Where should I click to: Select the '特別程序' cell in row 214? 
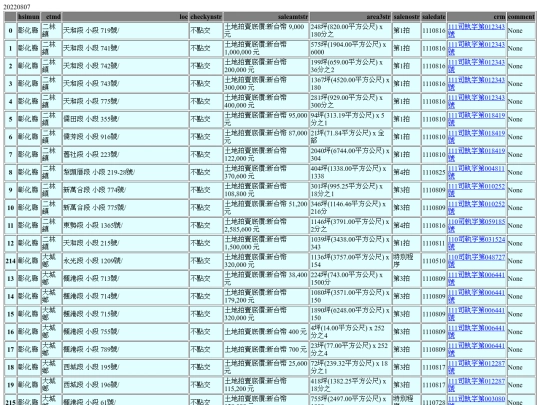coord(406,261)
